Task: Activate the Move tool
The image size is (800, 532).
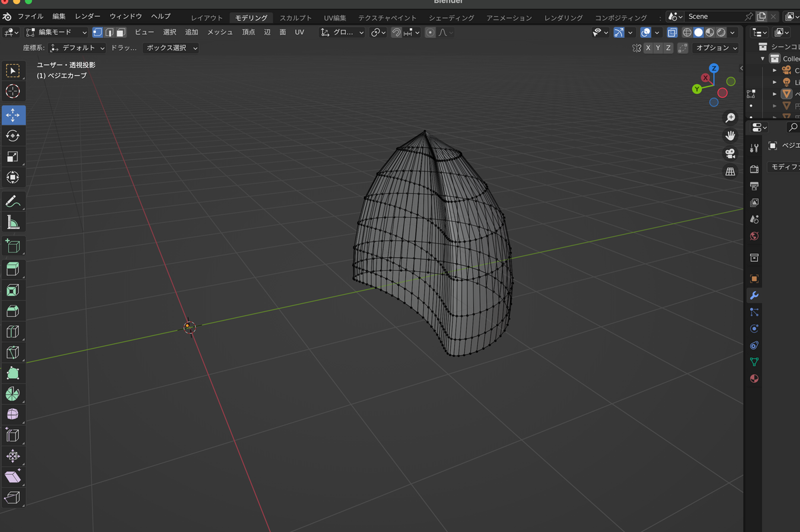Action: [13, 115]
